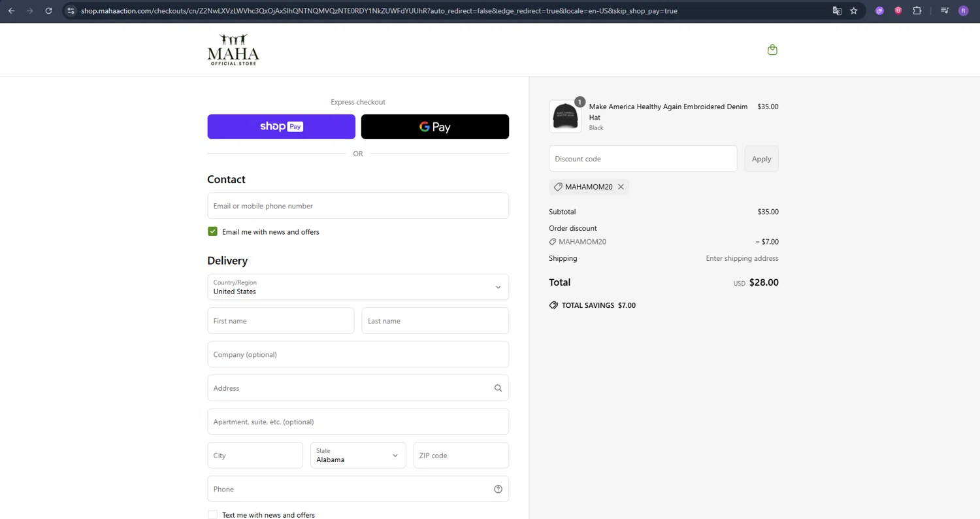Click the tag icon on MAHAMOM20 chip
Screen dimensions: 980x519
point(558,187)
